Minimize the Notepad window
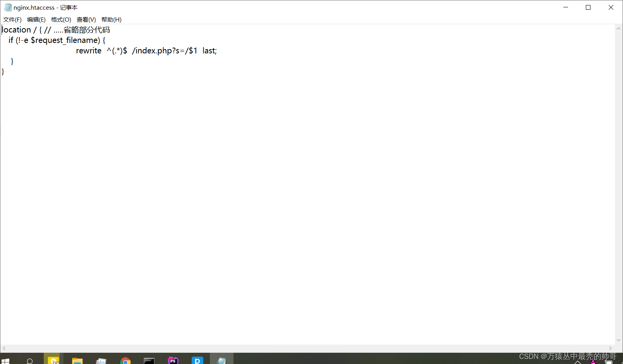623x364 pixels. (x=566, y=7)
